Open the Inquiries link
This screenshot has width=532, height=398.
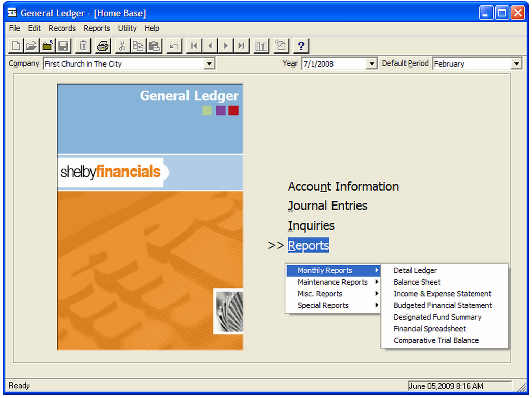[x=311, y=225]
